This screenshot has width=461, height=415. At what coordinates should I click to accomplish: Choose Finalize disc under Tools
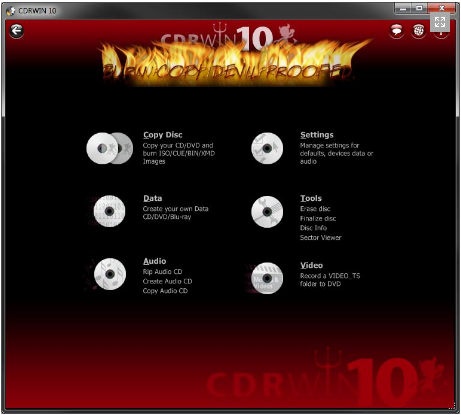318,218
